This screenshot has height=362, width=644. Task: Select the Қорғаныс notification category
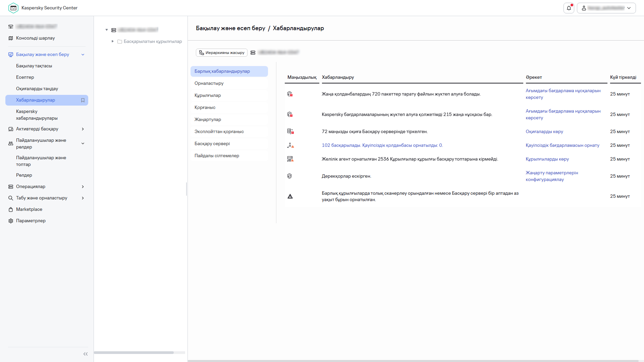(205, 108)
